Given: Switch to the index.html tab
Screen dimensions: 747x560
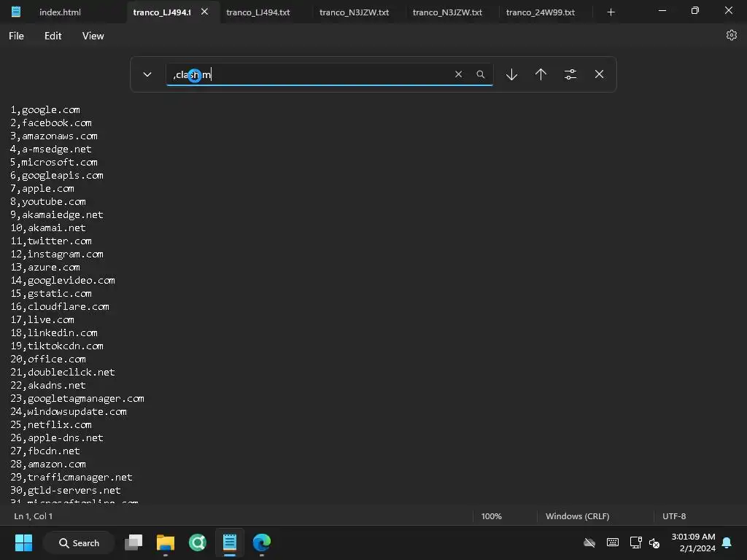Looking at the screenshot, I should click(x=60, y=12).
